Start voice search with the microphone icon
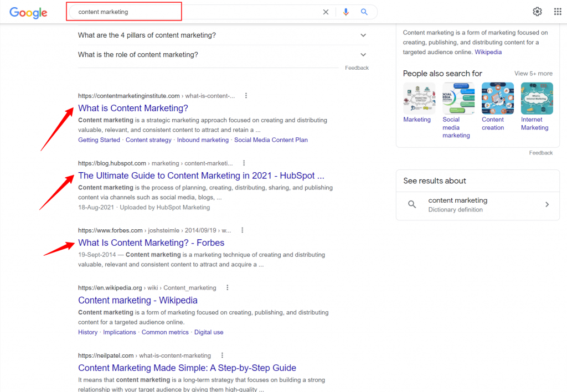 tap(346, 12)
